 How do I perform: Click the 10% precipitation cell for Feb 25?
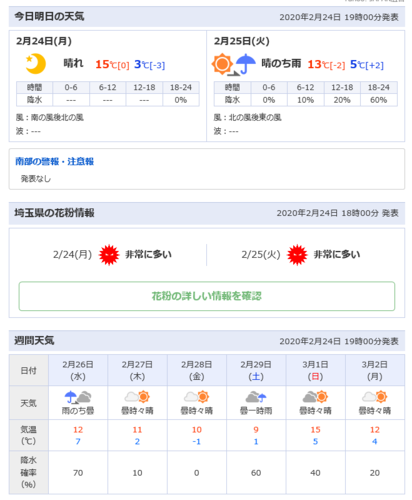point(305,100)
